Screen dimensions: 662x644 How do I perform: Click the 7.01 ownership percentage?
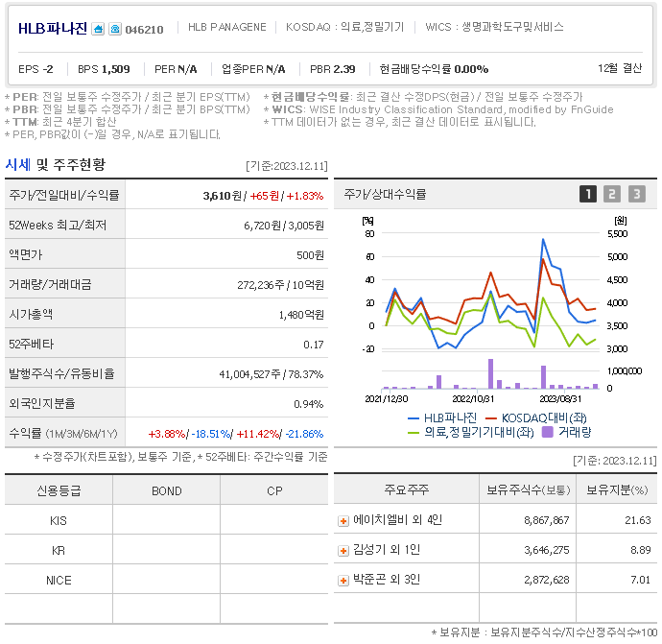coord(641,580)
